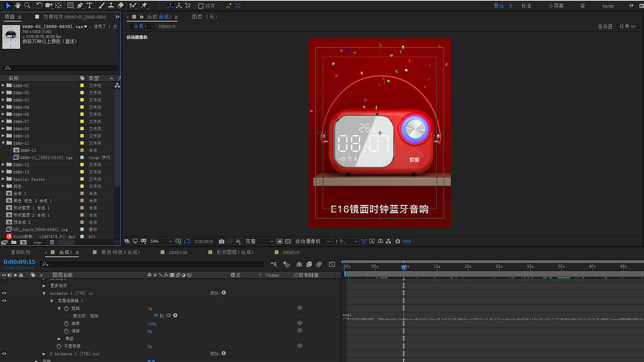The height and width of the screenshot is (362, 644).
Task: Select the Pan Behind anchor point tool
Action: tap(58, 6)
